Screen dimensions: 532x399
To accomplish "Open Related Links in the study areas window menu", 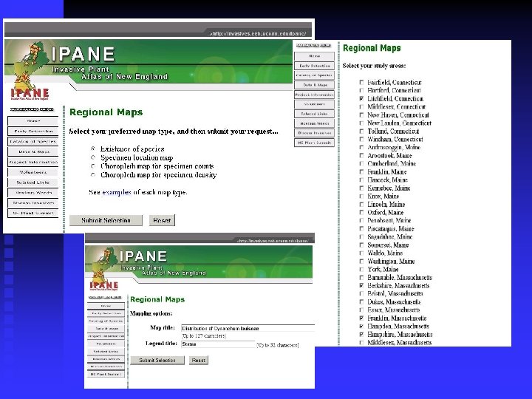I will (x=314, y=114).
